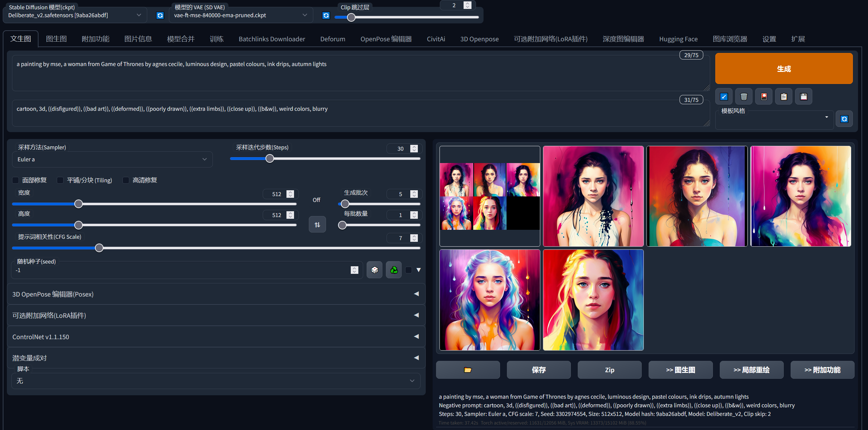Click the trash icon to clear prompt
The image size is (868, 430).
point(744,97)
